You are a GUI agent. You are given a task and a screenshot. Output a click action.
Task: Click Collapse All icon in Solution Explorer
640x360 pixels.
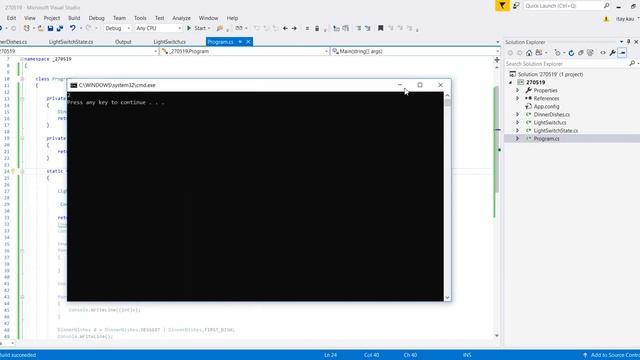pos(580,53)
